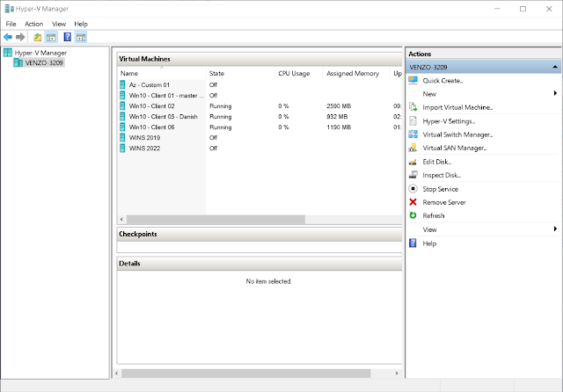Screen dimensions: 563x392
Task: Click the Inspect Disk icon
Action: click(x=413, y=175)
